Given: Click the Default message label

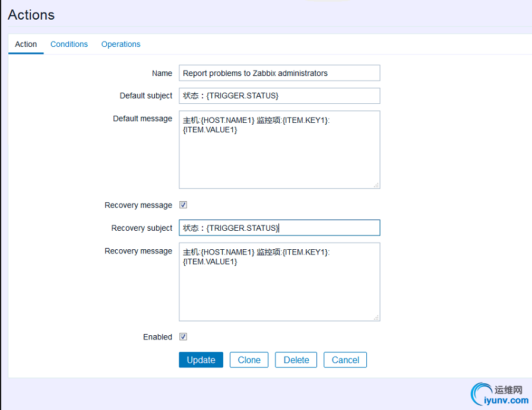Looking at the screenshot, I should point(142,119).
